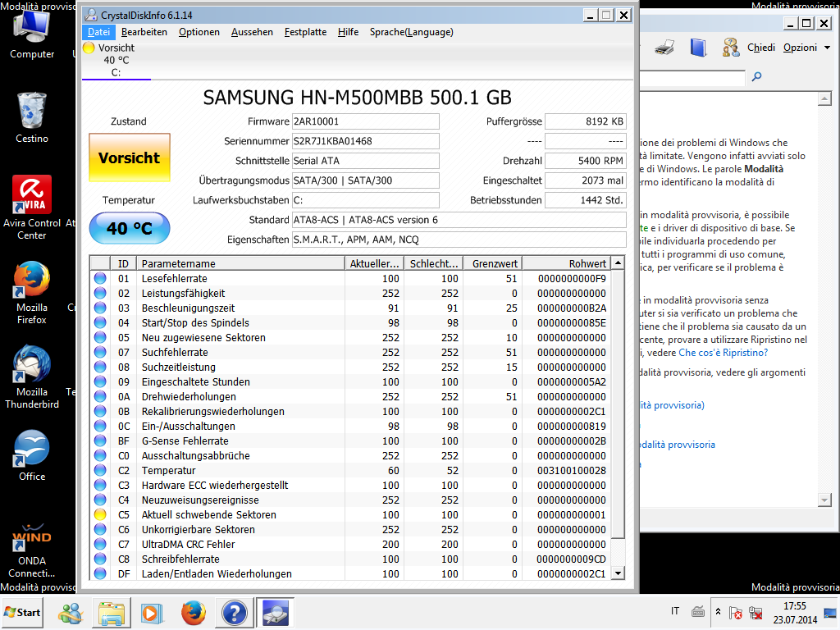Image resolution: width=840 pixels, height=630 pixels.
Task: Open the Mozilla Firefox desktop icon
Action: point(32,293)
